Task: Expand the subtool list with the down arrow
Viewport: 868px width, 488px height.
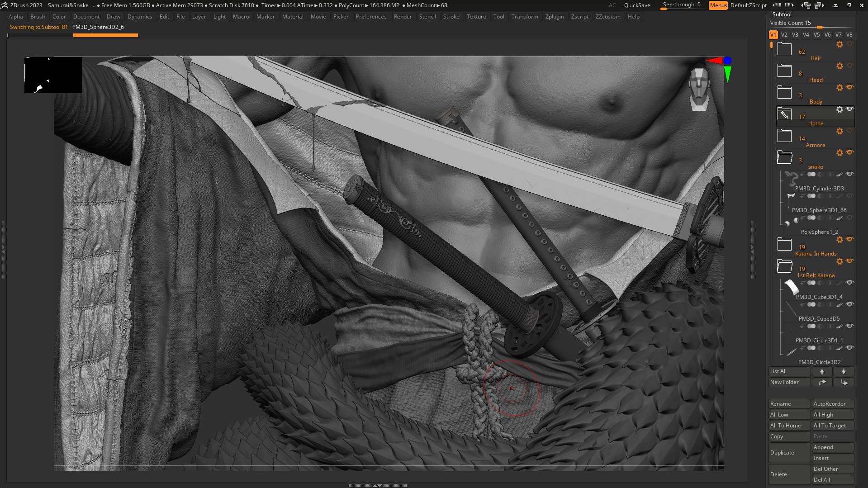Action: pyautogui.click(x=844, y=371)
